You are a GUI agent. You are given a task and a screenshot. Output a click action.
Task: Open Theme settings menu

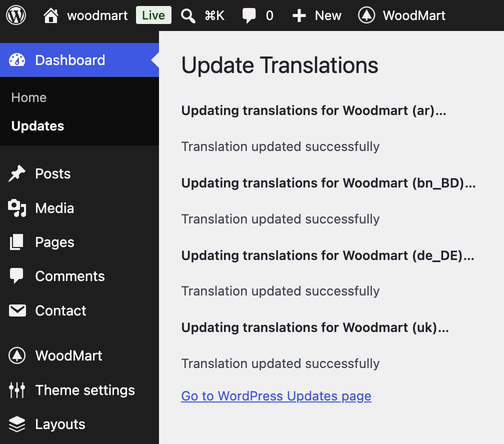pos(85,390)
